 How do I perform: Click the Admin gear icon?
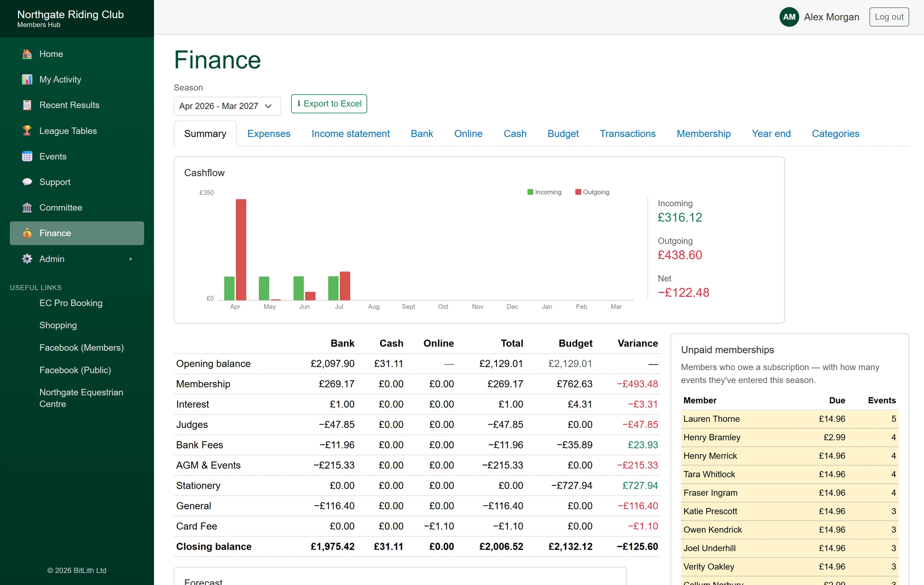27,259
